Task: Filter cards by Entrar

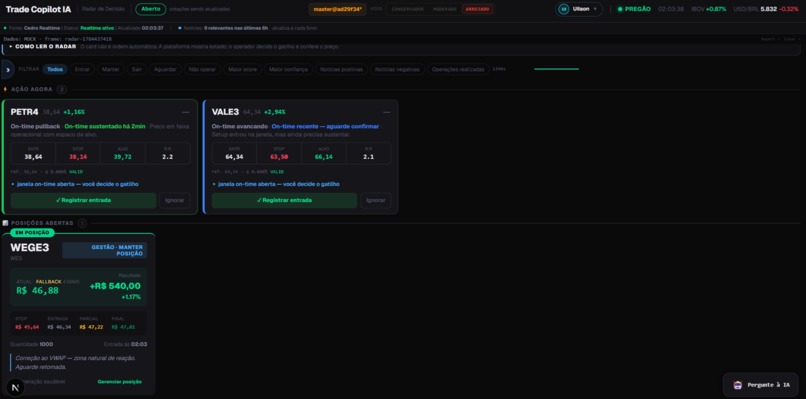Action: [82, 69]
